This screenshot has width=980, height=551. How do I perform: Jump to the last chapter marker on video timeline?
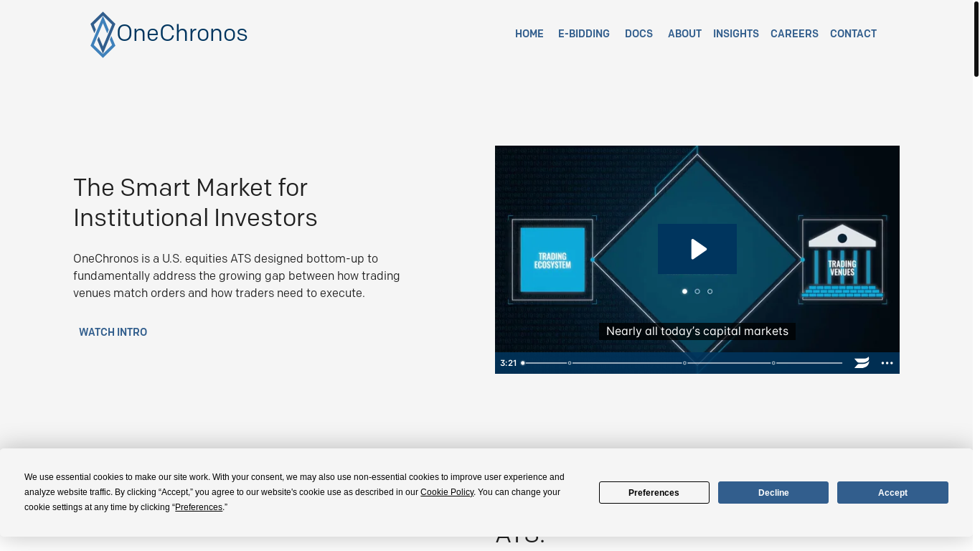click(x=773, y=363)
